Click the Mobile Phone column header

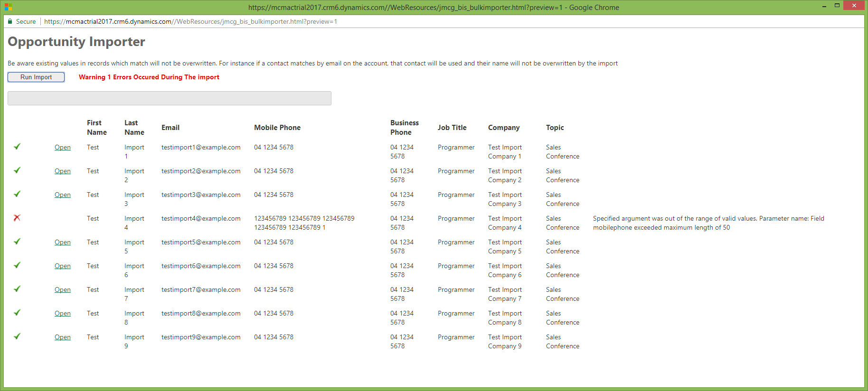(277, 128)
